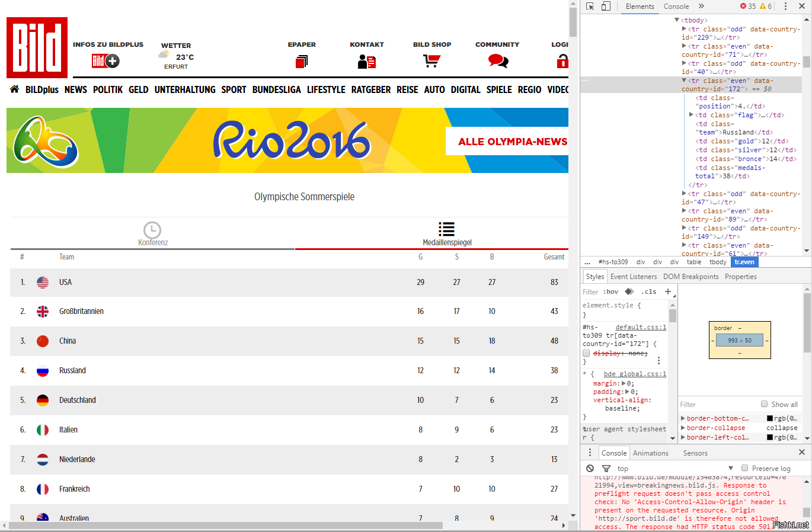This screenshot has height=532, width=812.
Task: Activate the DevTools inspect element picker
Action: (x=590, y=6)
